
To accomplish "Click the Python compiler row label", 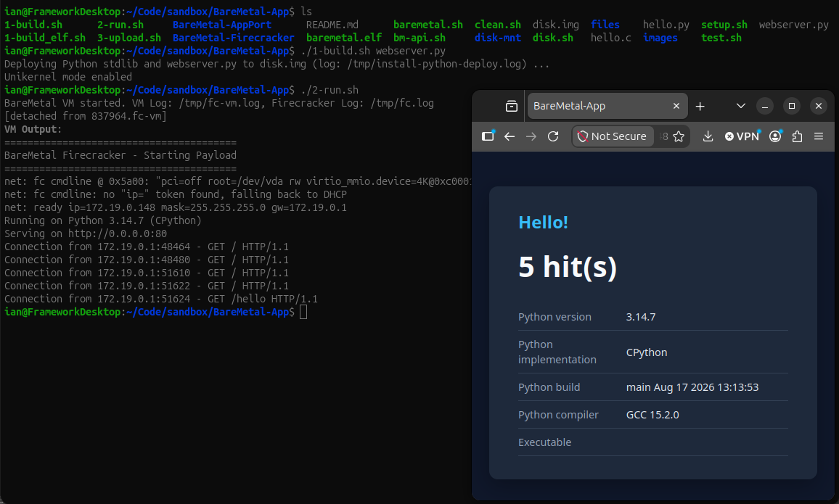I will point(558,415).
